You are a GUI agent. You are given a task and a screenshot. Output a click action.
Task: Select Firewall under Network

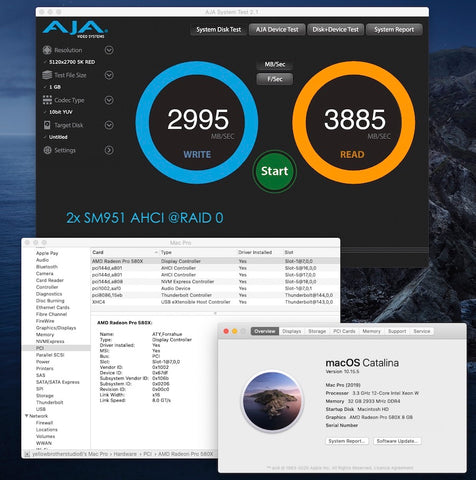(44, 423)
